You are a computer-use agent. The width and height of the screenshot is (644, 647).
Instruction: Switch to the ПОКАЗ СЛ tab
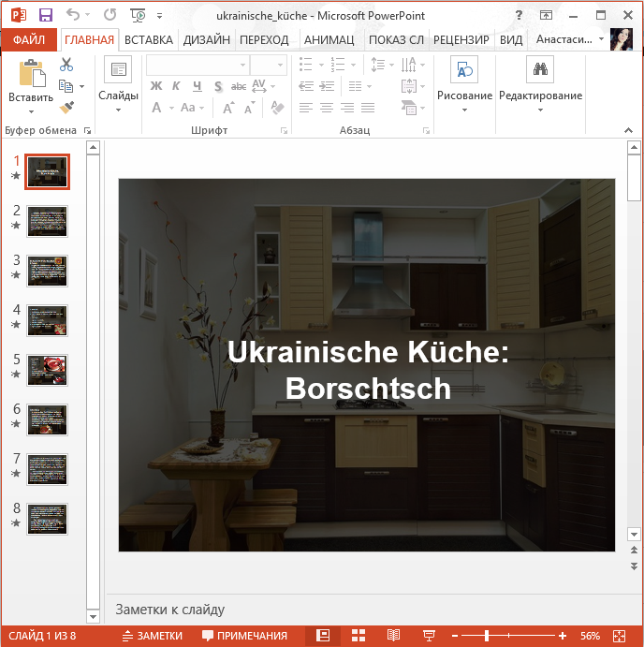click(x=396, y=40)
